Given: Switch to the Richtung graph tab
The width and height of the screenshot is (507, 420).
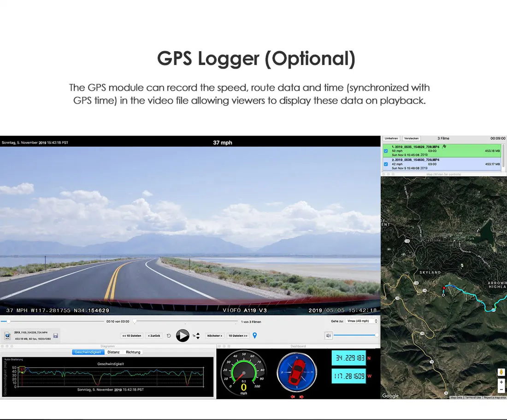Looking at the screenshot, I should [x=133, y=352].
